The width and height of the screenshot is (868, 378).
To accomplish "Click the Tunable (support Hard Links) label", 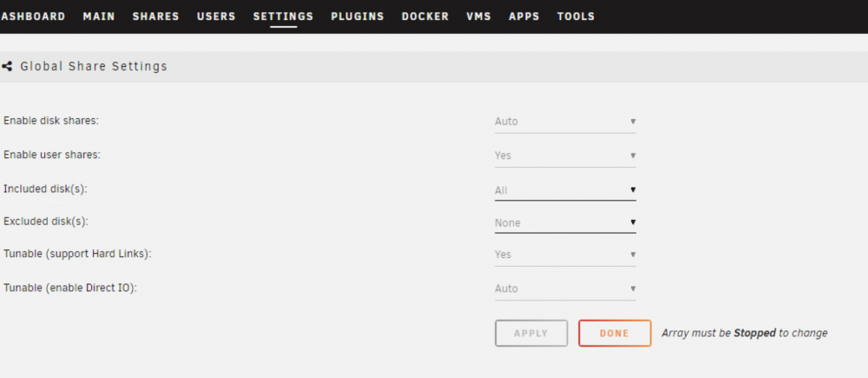I will pos(77,254).
